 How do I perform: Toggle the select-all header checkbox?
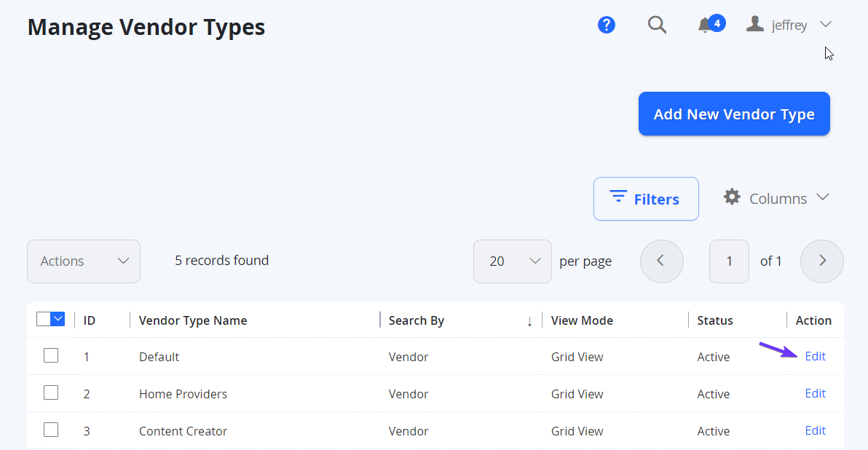(44, 320)
